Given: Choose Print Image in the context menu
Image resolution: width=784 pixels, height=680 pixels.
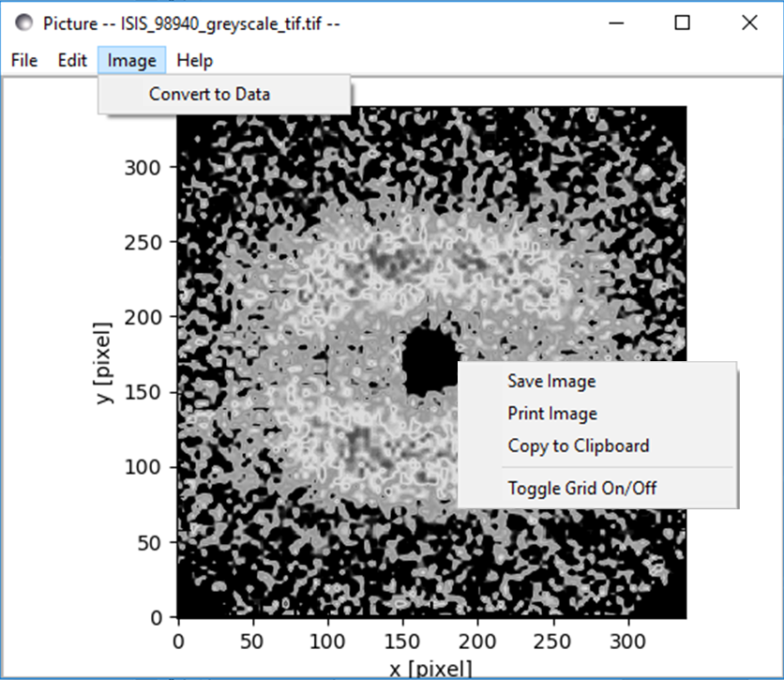Looking at the screenshot, I should (x=552, y=414).
